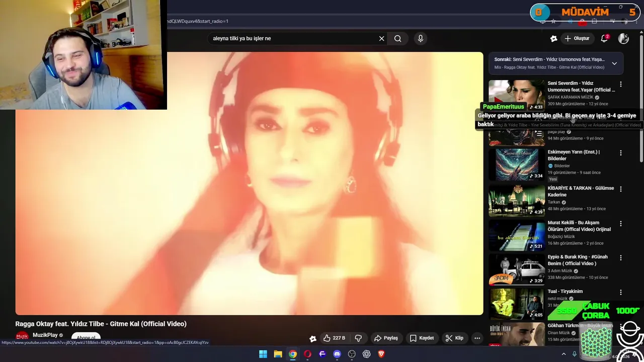This screenshot has height=362, width=644.
Task: Open the account profile avatar menu
Action: point(623,38)
